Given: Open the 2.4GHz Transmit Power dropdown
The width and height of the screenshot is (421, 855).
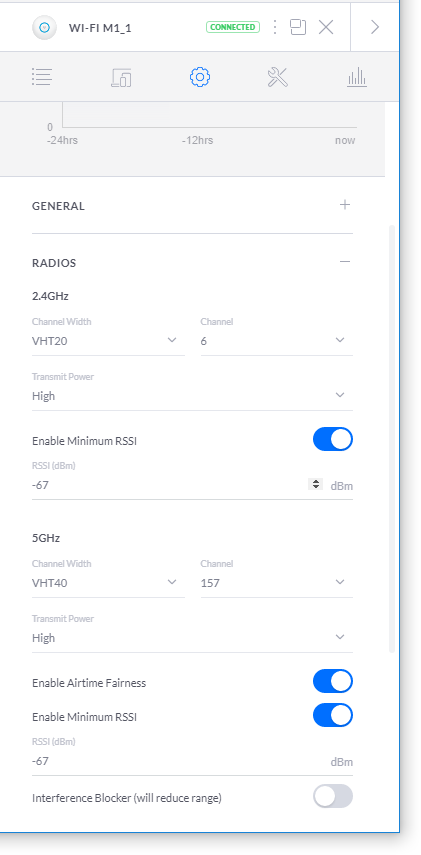Looking at the screenshot, I should click(x=193, y=395).
